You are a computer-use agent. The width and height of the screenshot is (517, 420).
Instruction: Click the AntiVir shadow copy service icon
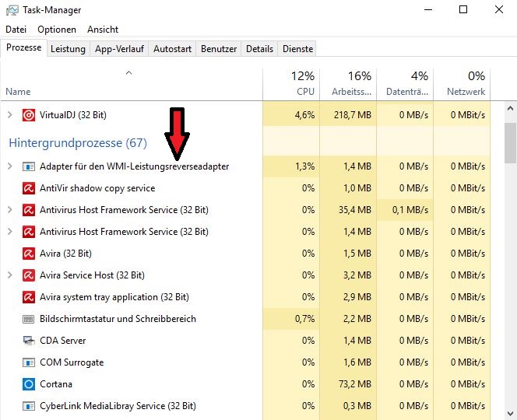click(29, 188)
